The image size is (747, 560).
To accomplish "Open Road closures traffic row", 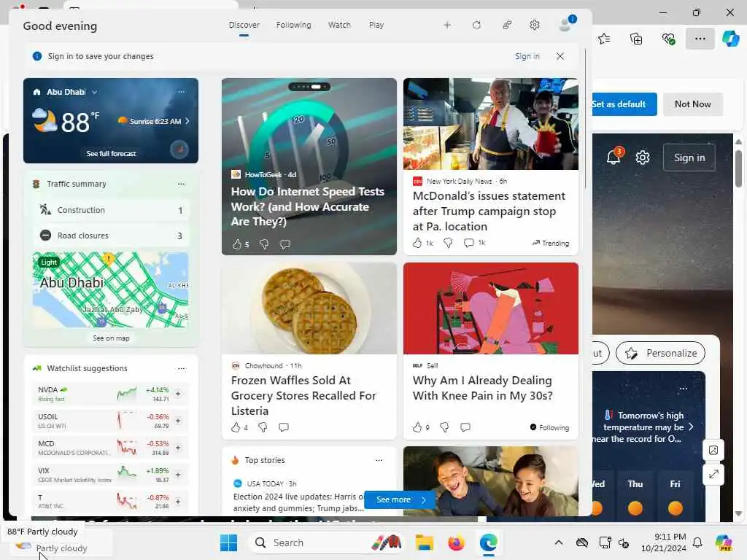I will point(111,236).
